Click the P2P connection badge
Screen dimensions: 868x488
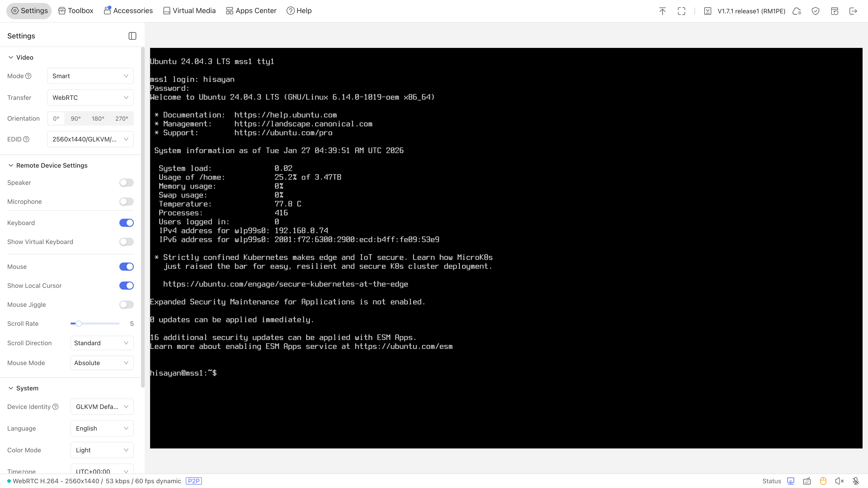193,481
